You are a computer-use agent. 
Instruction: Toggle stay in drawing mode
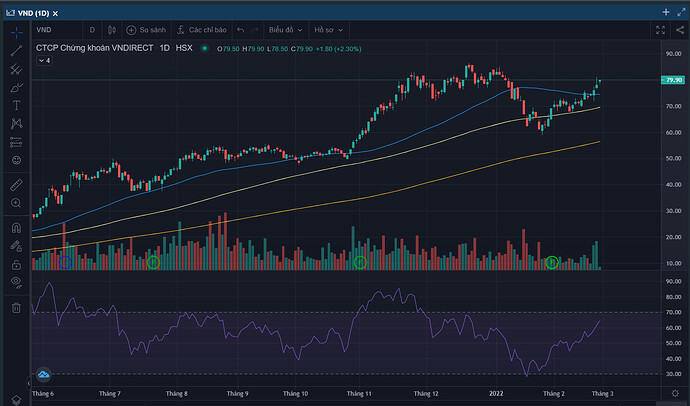tap(16, 246)
